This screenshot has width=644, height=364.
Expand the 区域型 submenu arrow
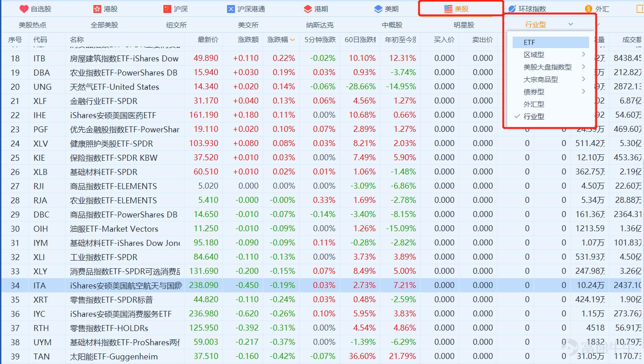584,54
